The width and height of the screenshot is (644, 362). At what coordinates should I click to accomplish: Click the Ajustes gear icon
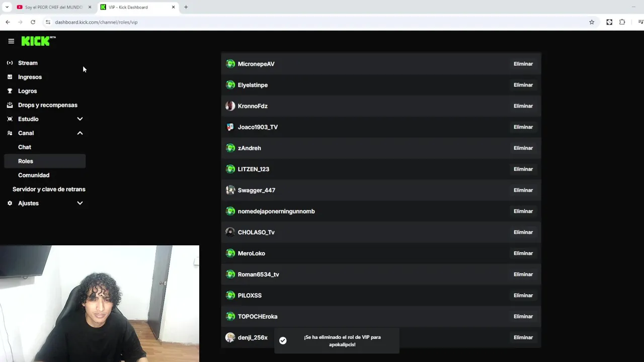(10, 203)
